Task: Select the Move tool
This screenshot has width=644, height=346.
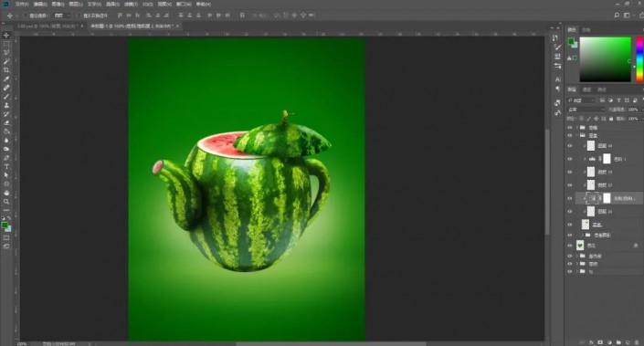Action: (6, 35)
